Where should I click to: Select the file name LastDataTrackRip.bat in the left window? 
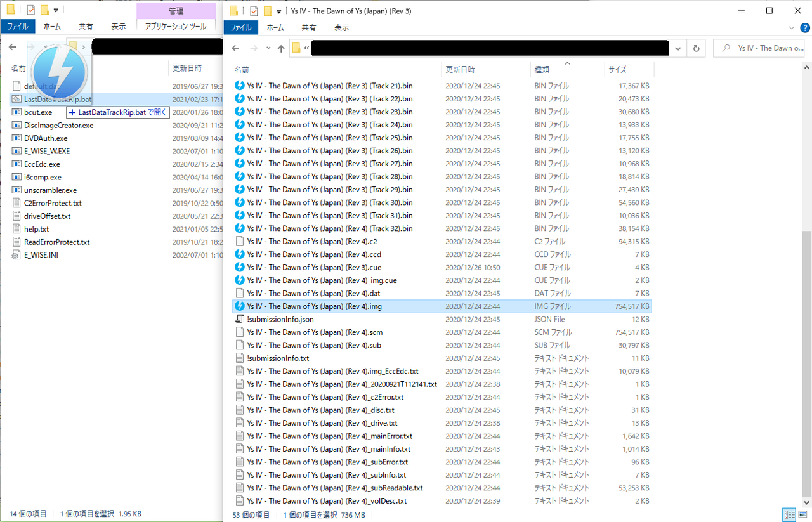pyautogui.click(x=58, y=99)
